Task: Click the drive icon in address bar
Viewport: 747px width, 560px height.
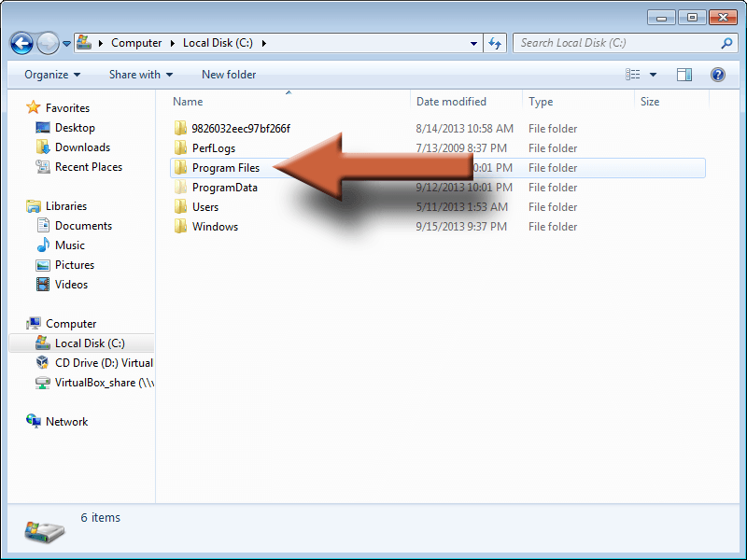Action: click(x=84, y=42)
